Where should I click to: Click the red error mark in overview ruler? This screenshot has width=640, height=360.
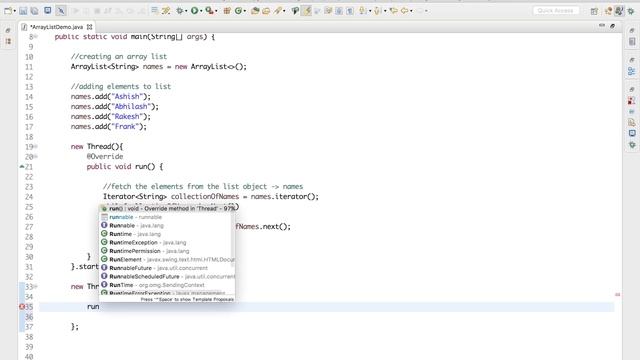pos(618,294)
